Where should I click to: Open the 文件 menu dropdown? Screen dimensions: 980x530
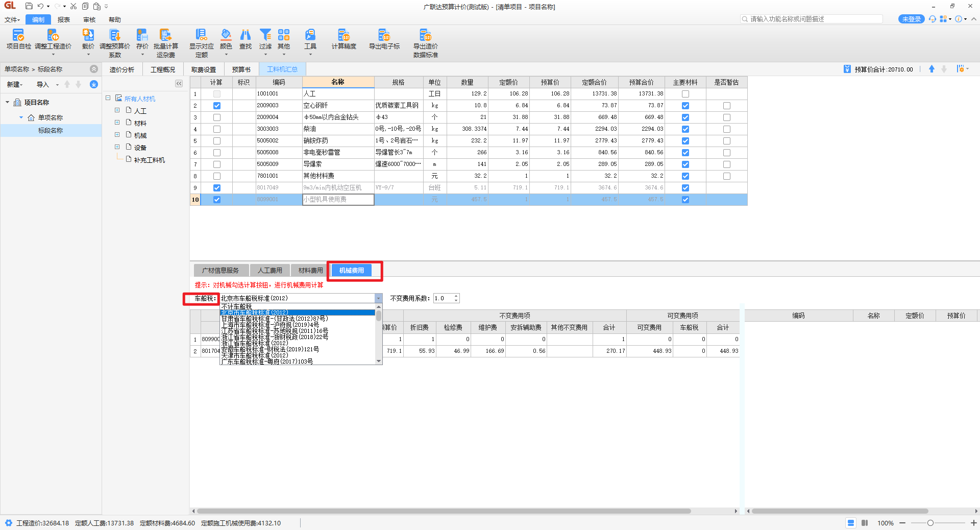[12, 19]
